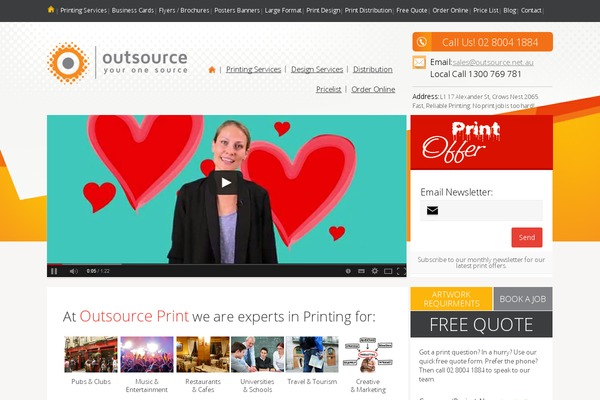
Task: Seek along the video progress bar
Action: tap(227, 264)
